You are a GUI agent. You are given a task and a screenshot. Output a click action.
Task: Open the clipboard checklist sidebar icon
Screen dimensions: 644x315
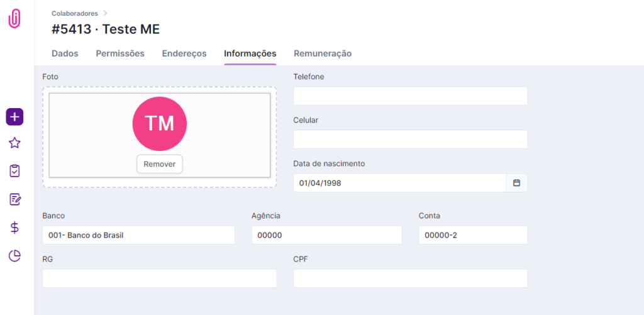(14, 171)
